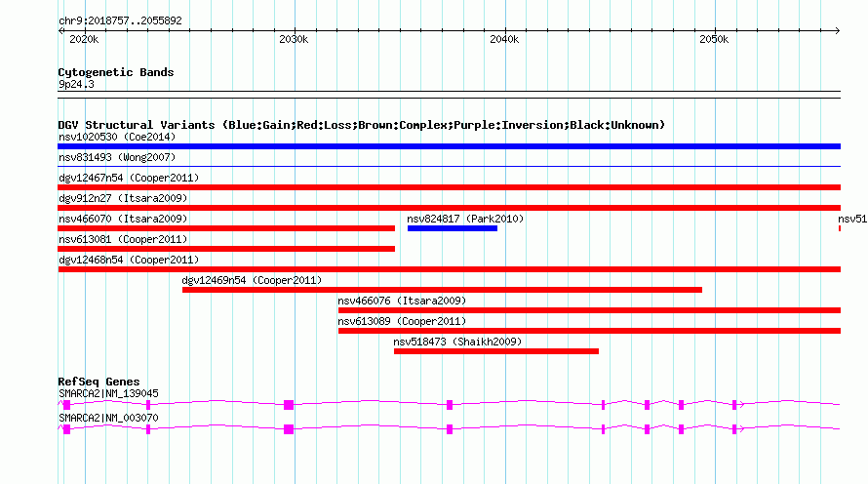Viewport: 868px width, 484px height.
Task: Click the nsv831493 (Wong2007) label
Action: pyautogui.click(x=117, y=157)
